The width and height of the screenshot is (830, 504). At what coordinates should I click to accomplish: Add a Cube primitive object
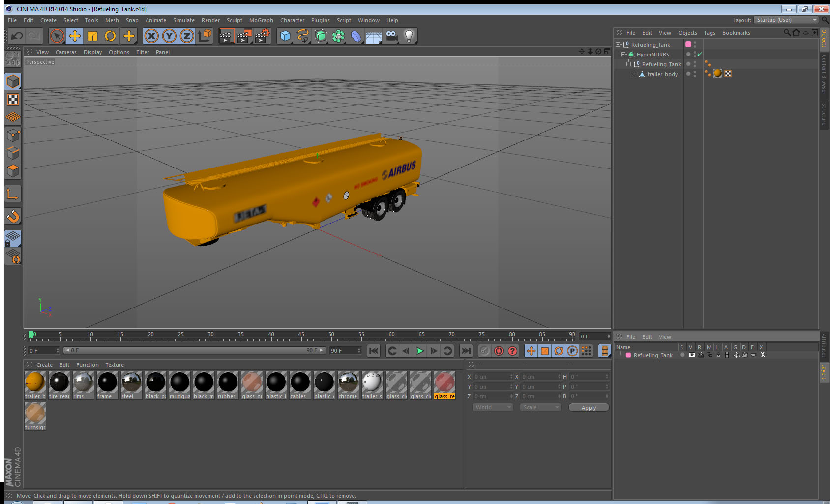point(285,36)
